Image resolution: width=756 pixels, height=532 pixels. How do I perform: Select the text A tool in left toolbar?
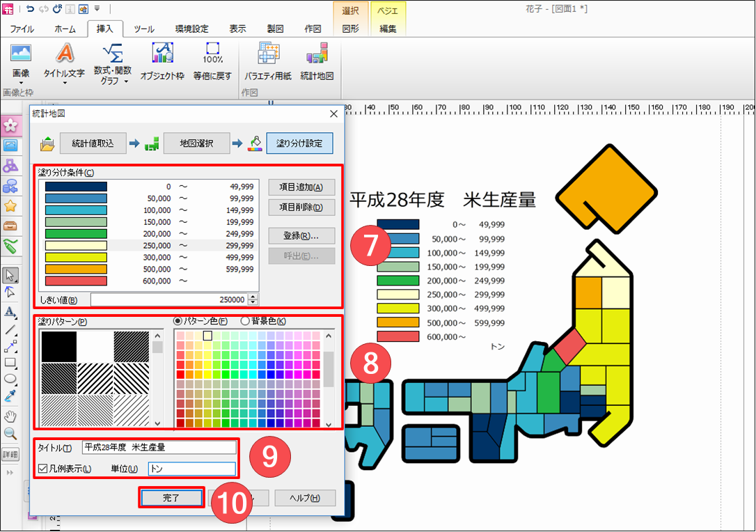click(10, 311)
